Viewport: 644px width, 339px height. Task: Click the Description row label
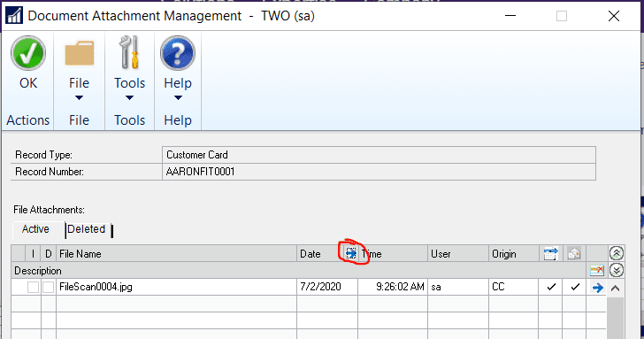click(x=38, y=271)
